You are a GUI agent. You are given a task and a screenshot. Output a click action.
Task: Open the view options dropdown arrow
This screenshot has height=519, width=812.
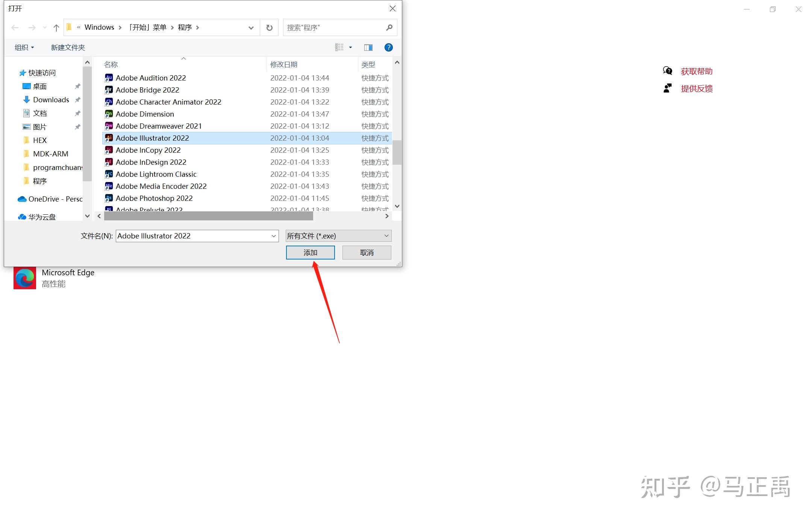(350, 47)
